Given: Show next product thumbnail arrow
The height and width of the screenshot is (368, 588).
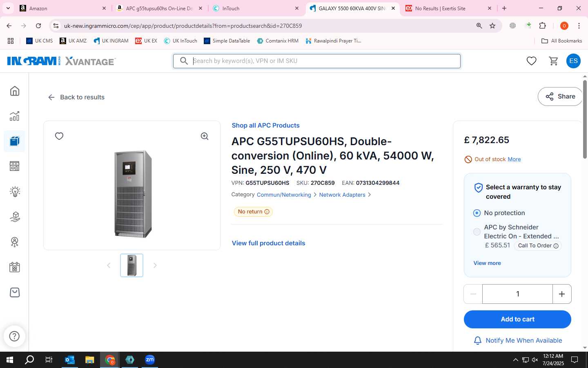Looking at the screenshot, I should click(x=155, y=265).
